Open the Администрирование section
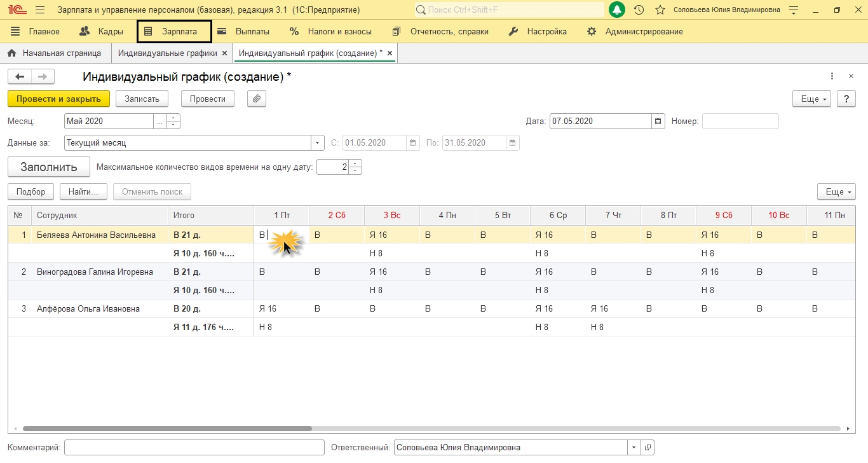 point(635,32)
